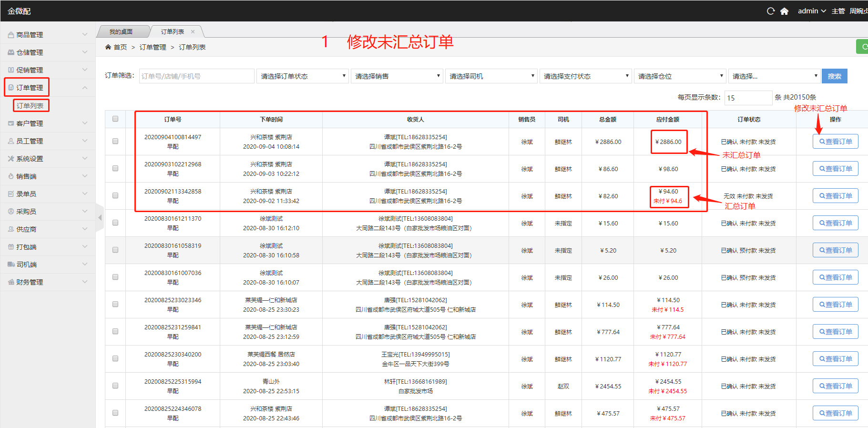868x428 pixels.
Task: Click the 仓储管理 sidebar icon
Action: (10, 52)
